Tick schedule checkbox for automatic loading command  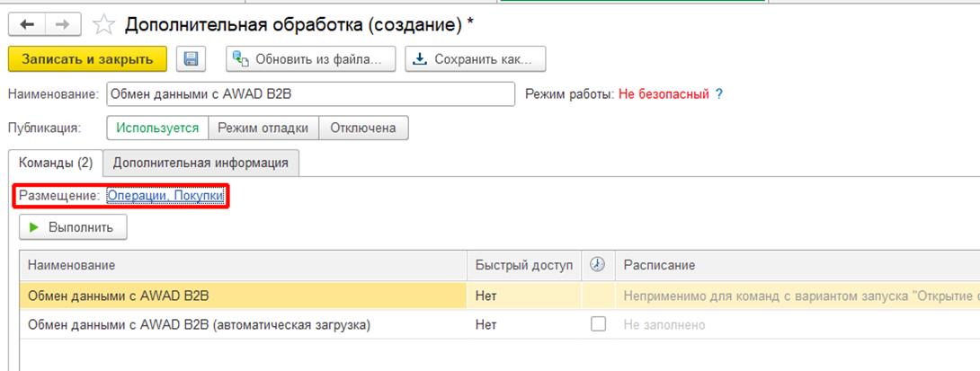pos(598,324)
